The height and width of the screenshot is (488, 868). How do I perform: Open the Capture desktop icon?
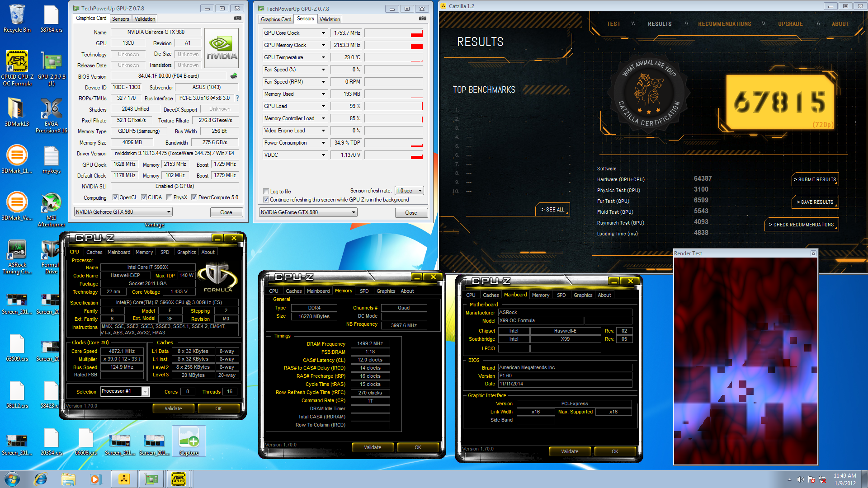(x=189, y=441)
